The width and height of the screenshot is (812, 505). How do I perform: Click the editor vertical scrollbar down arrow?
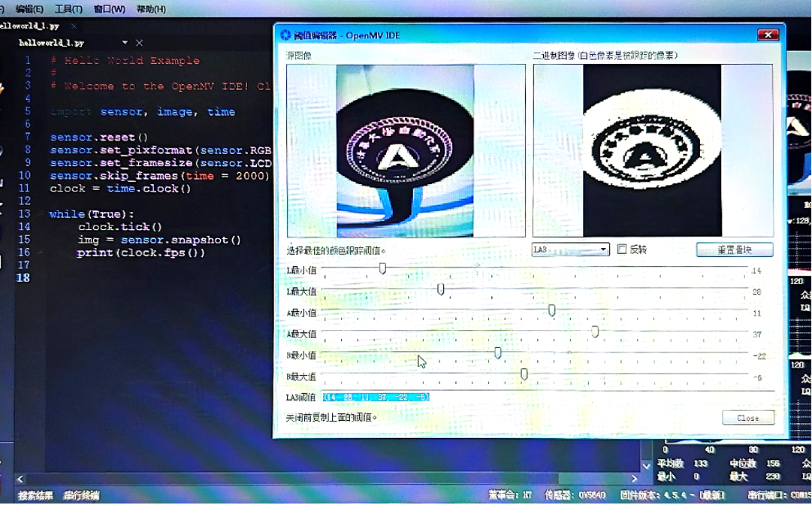pyautogui.click(x=647, y=466)
